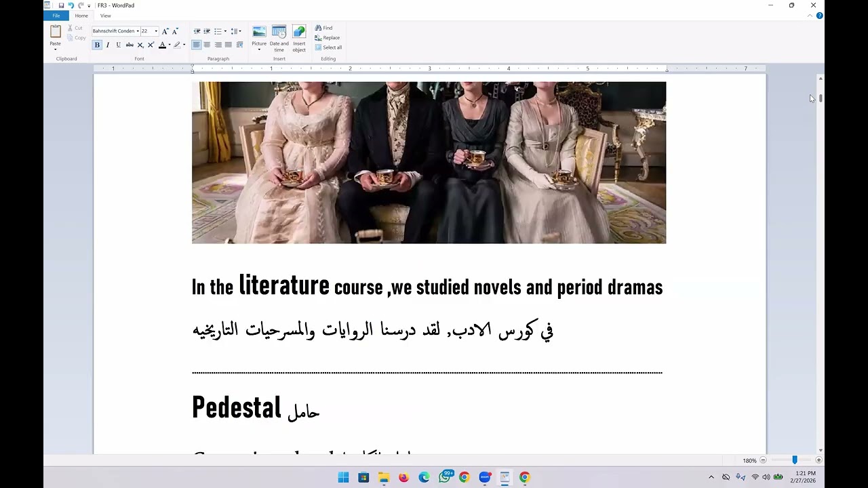Open the taskbar clock showing 1:21 PM
Viewport: 868px width, 488px height.
[803, 477]
